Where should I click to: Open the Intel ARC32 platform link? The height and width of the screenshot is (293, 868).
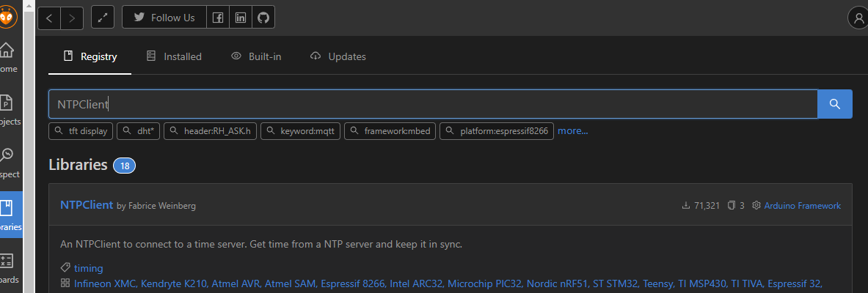tap(416, 283)
